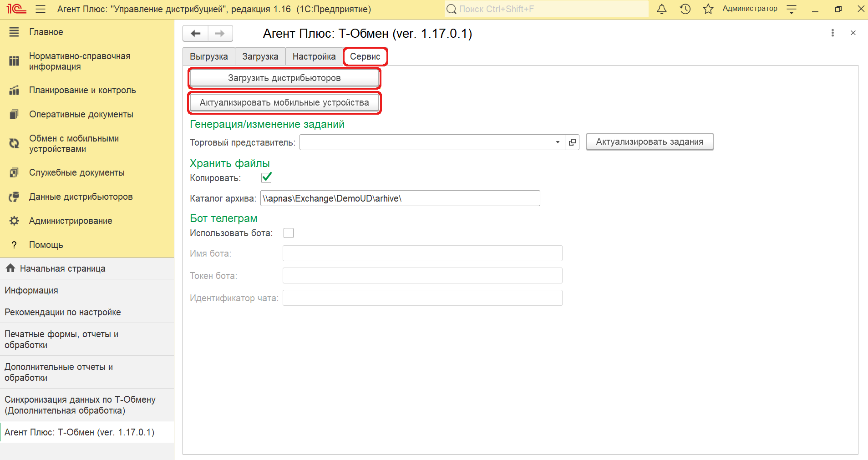Select the Сервис tab
The image size is (868, 460).
point(365,56)
